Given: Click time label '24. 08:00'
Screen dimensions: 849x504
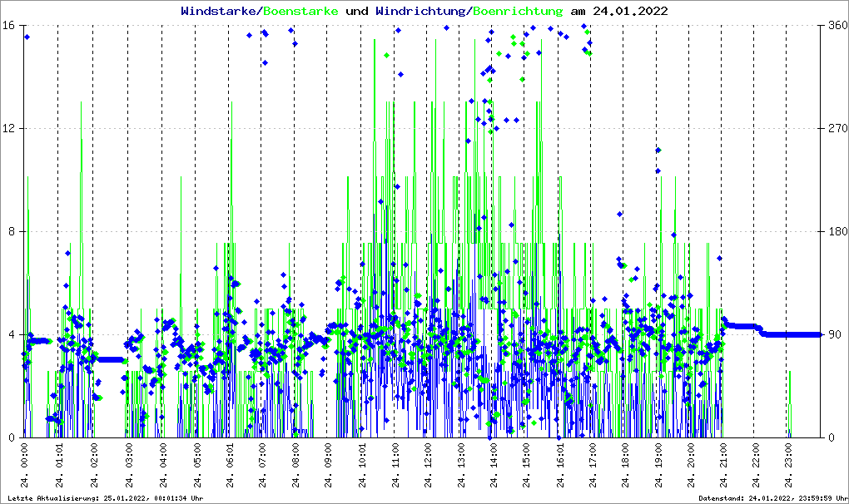Looking at the screenshot, I should 295,466.
